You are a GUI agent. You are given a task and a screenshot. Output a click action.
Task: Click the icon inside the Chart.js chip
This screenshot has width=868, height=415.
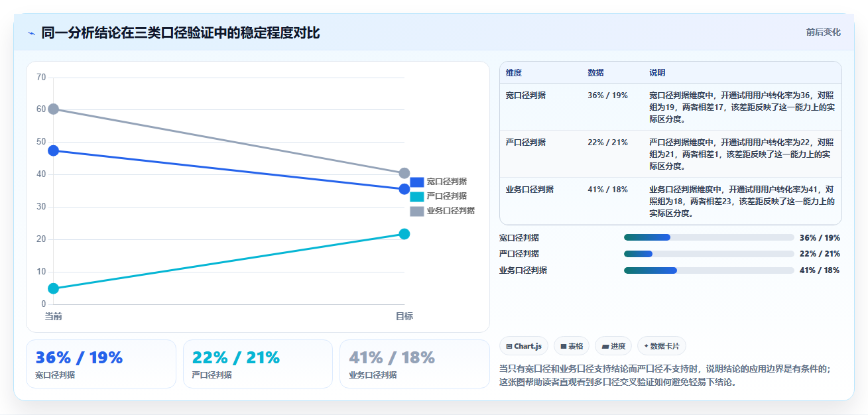509,346
